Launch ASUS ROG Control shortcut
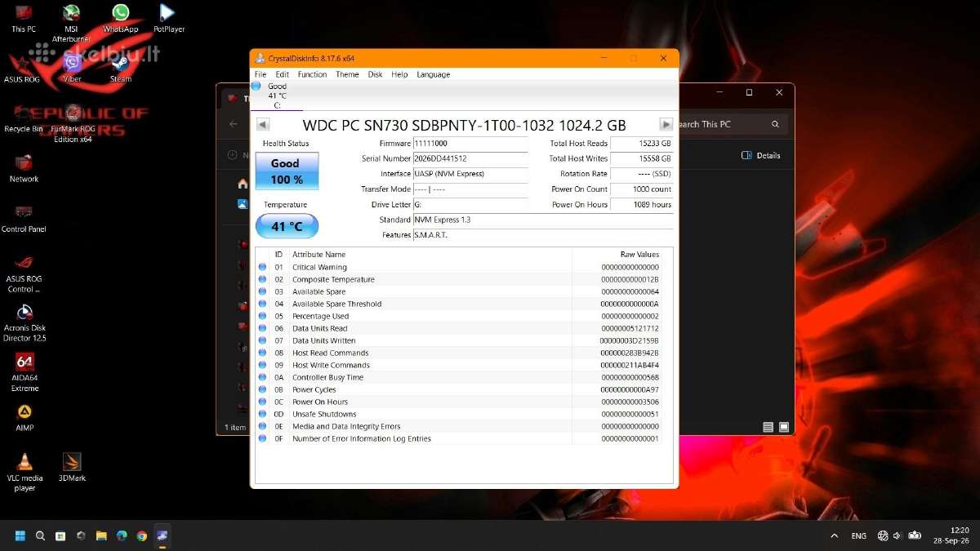Screen dimensions: 980x551 (24, 273)
